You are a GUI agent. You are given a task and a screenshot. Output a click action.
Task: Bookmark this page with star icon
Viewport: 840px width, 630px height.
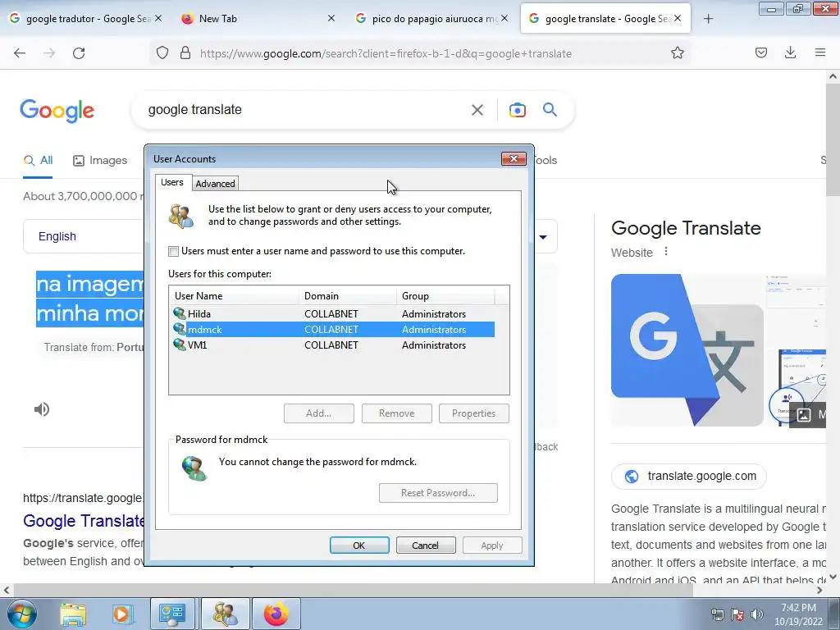pos(677,52)
